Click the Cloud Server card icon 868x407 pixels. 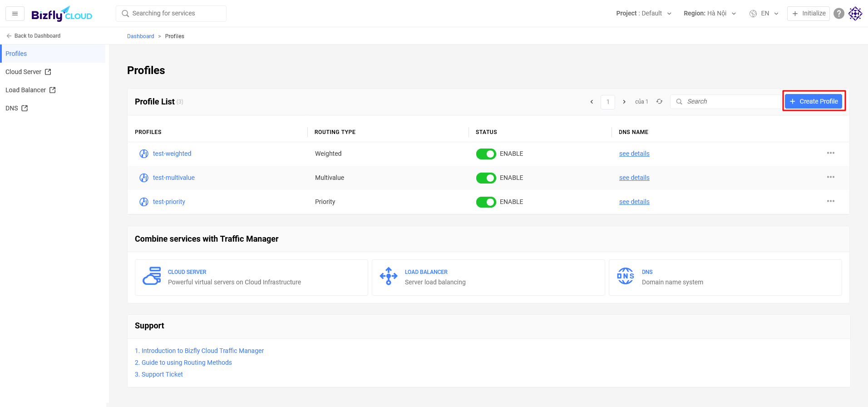152,276
